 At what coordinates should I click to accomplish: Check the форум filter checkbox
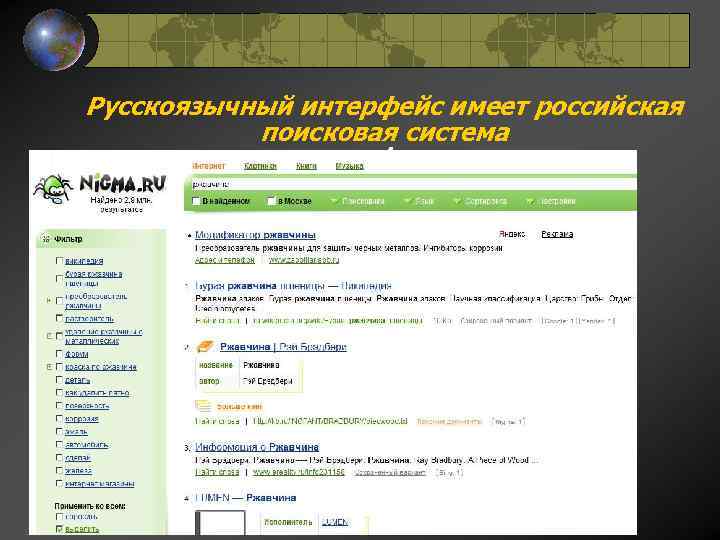(59, 354)
